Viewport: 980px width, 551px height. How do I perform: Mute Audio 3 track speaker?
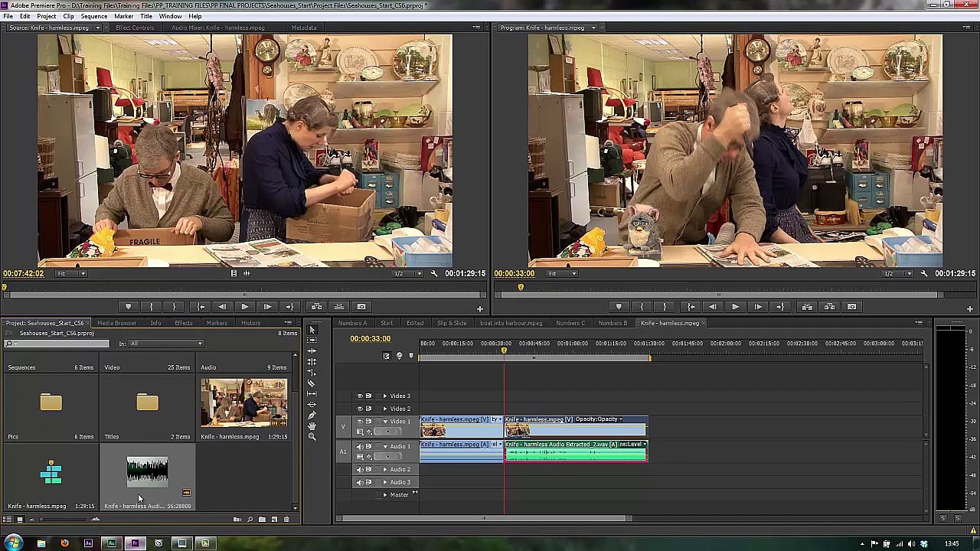(x=359, y=482)
